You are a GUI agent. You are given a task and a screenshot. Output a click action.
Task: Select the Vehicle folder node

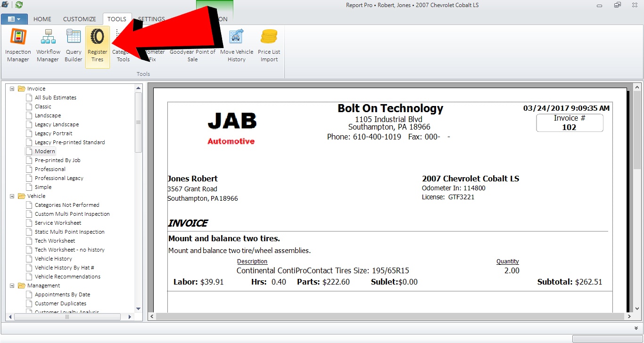tap(36, 196)
